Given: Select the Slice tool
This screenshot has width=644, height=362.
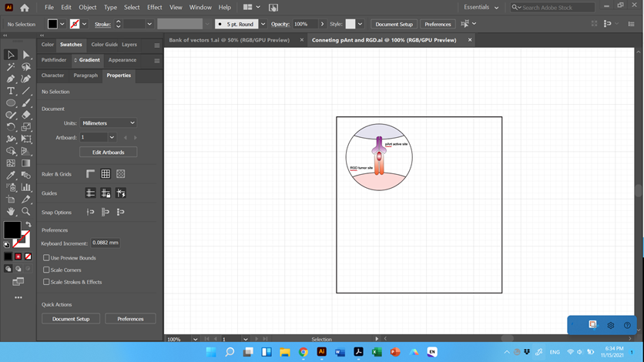Looking at the screenshot, I should pos(26,199).
